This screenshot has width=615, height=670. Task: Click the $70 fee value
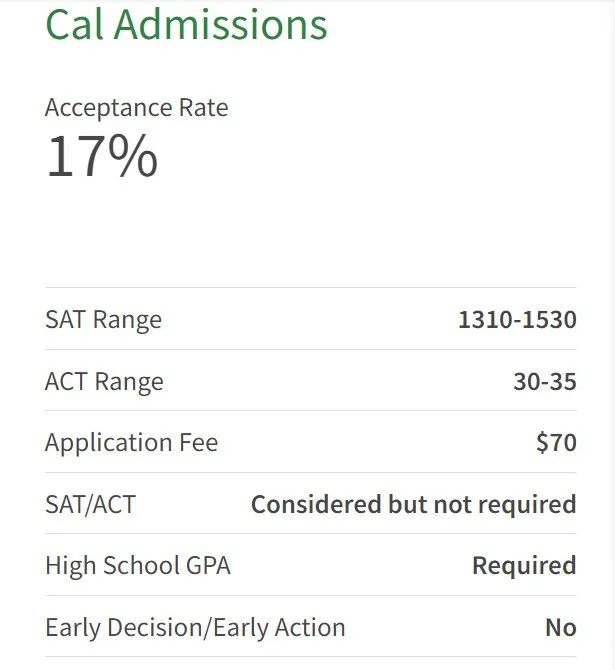coord(556,442)
